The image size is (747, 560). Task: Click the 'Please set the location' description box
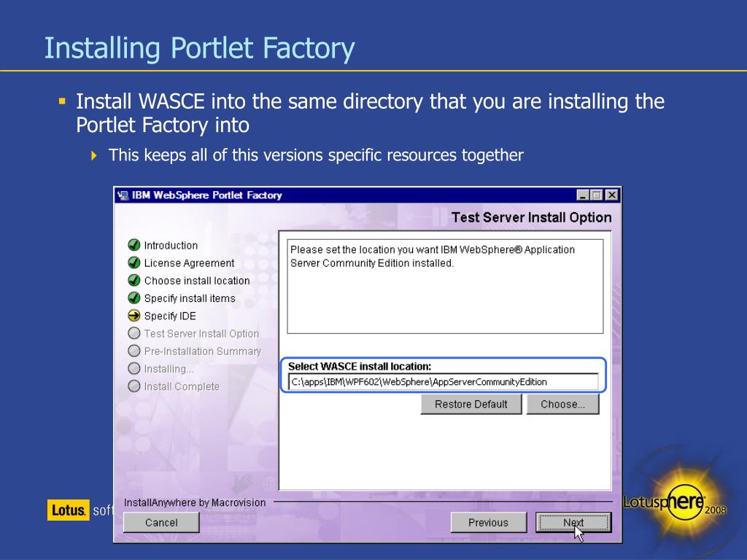445,286
